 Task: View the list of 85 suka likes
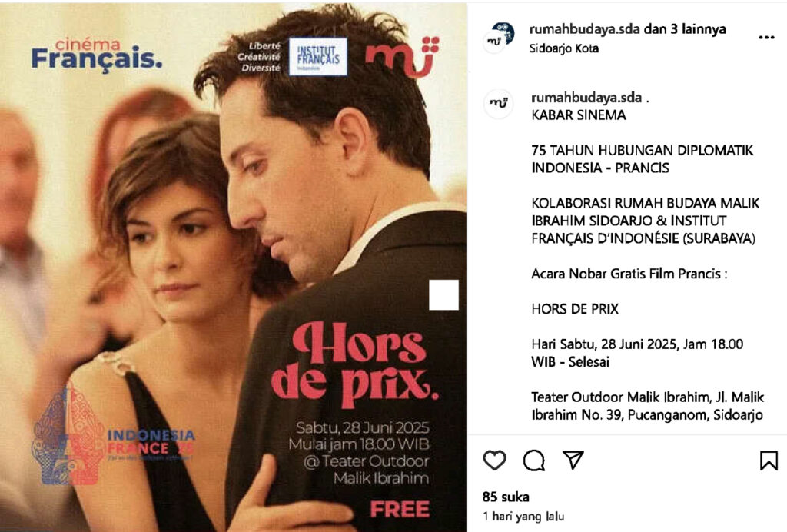point(506,497)
